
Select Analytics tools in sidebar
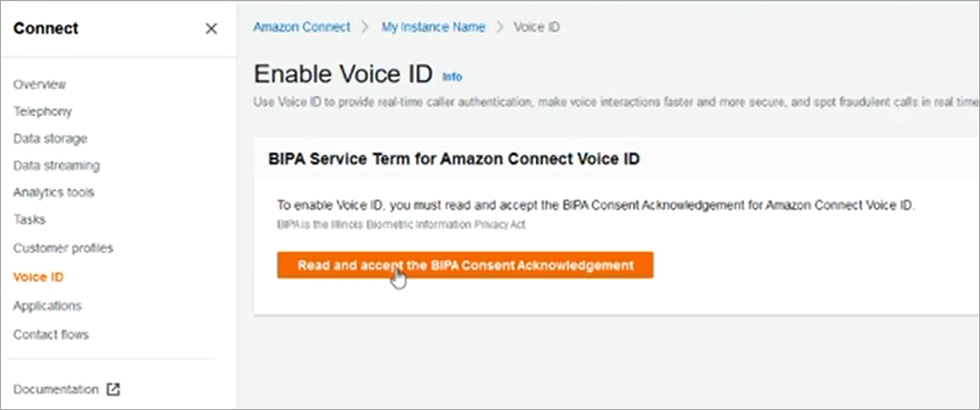pos(53,192)
